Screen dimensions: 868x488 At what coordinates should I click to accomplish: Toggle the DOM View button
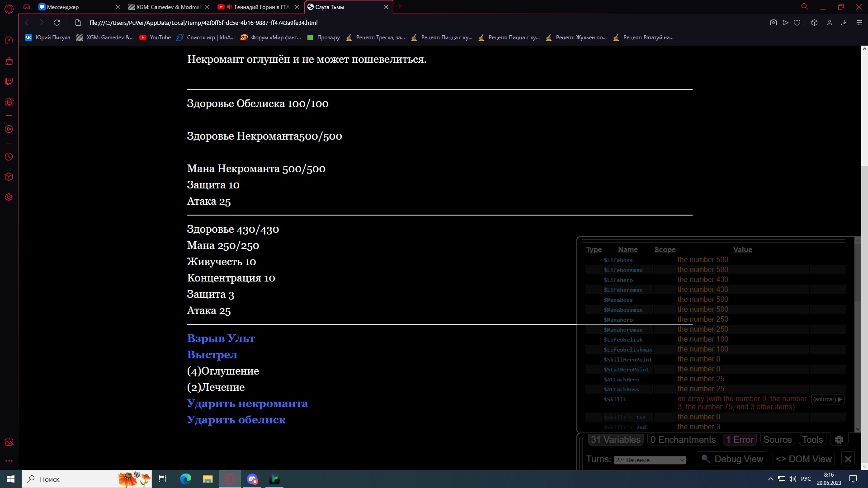(x=803, y=459)
